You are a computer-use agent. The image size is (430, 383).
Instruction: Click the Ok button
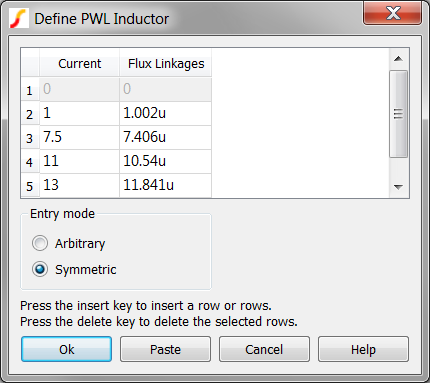point(66,349)
